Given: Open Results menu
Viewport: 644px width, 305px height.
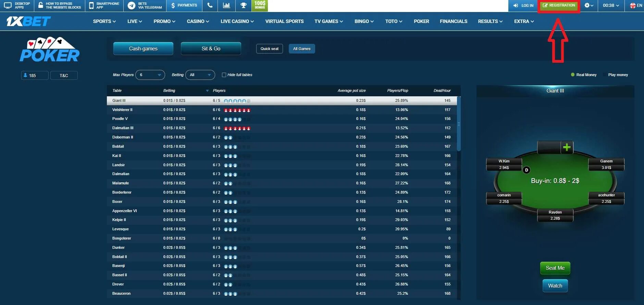Looking at the screenshot, I should pyautogui.click(x=490, y=21).
